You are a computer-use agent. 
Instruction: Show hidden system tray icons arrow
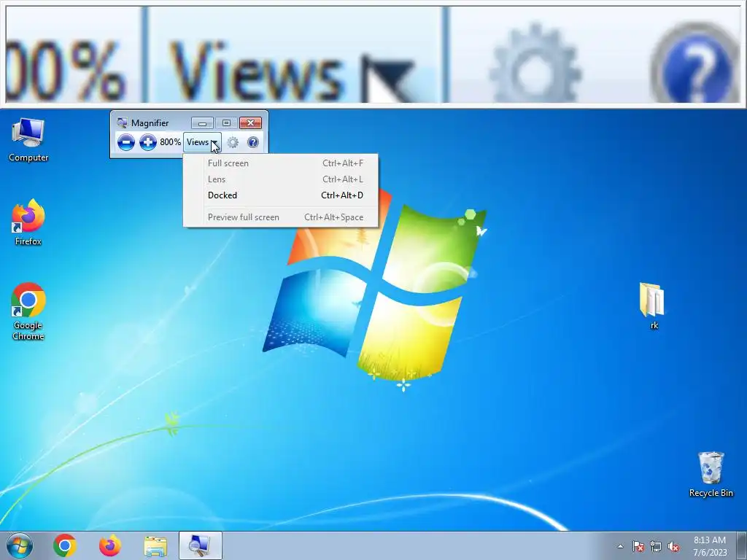click(x=620, y=546)
